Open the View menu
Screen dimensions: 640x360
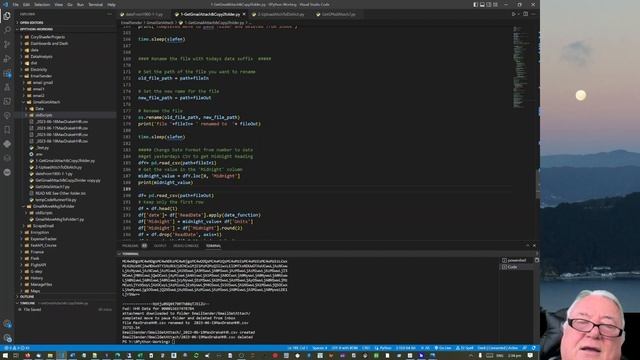[59, 4]
